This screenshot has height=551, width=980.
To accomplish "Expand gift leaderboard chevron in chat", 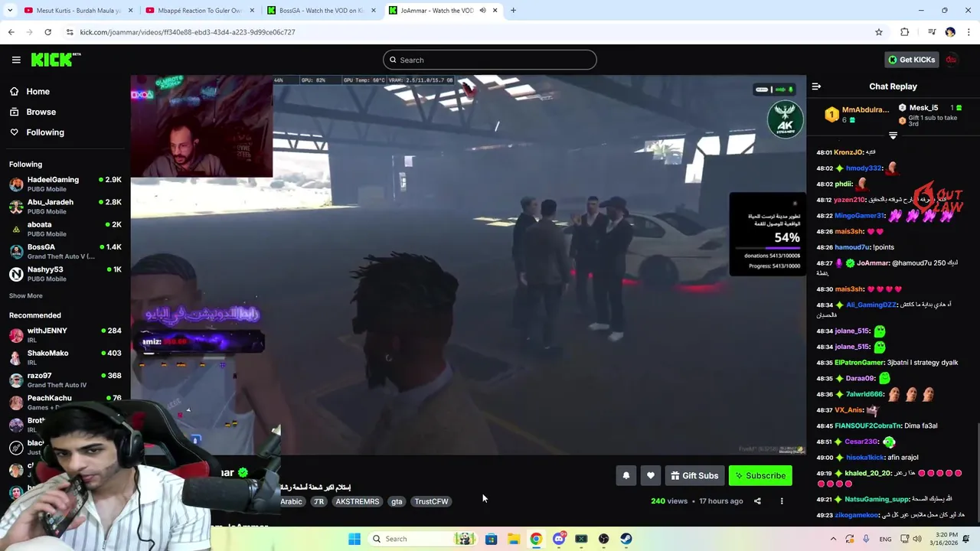I will 893,135.
